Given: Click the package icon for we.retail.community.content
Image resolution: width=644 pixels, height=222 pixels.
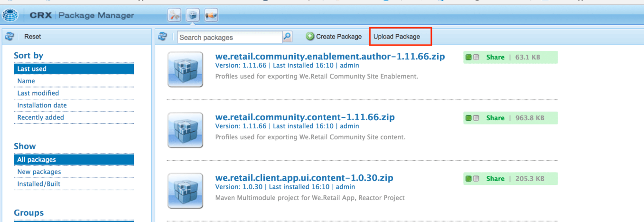Looking at the screenshot, I should (x=185, y=130).
